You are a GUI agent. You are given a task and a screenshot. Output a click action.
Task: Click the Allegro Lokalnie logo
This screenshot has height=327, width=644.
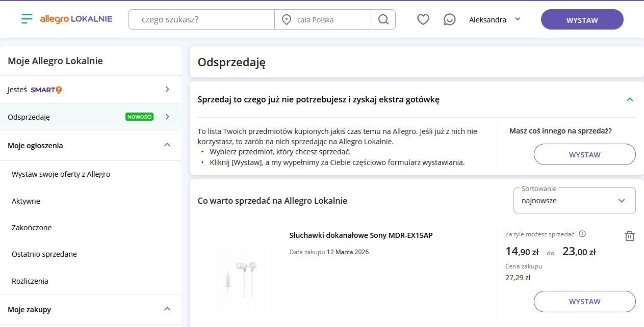coord(76,19)
